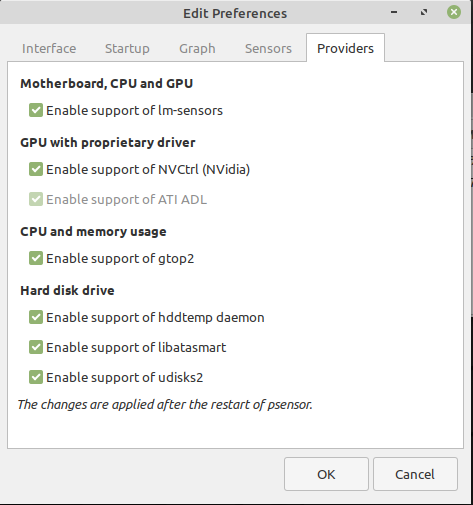Uncheck NVCtrl (NVidia) support

point(36,169)
